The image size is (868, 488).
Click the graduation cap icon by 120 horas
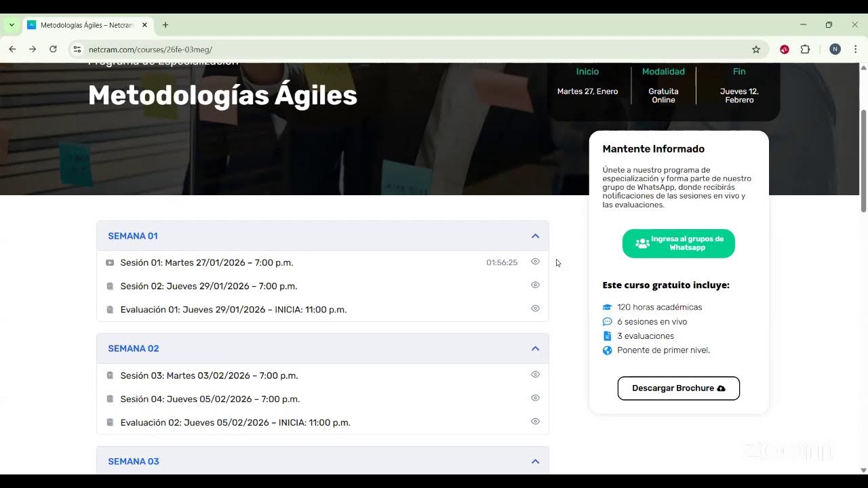608,307
